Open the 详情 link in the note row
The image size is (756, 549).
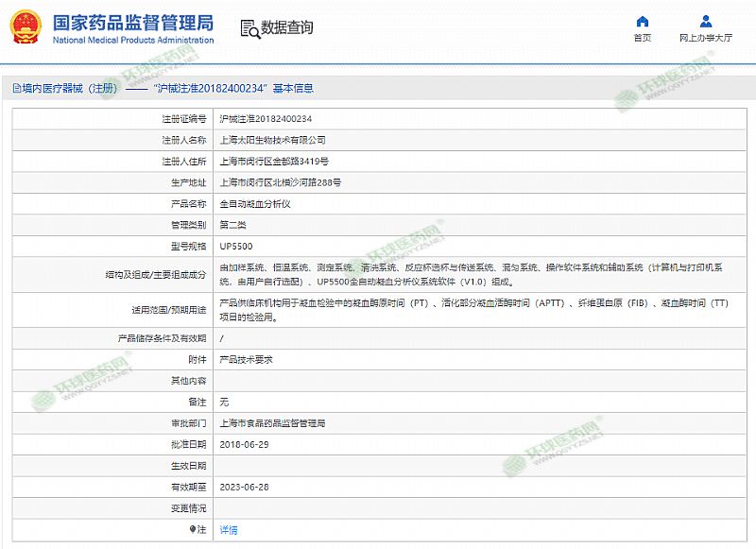point(229,530)
